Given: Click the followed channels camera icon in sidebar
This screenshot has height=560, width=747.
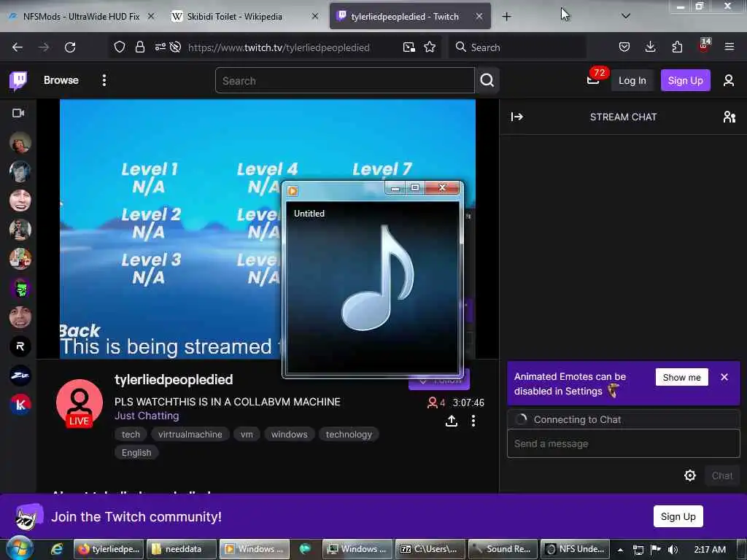Looking at the screenshot, I should [x=18, y=113].
